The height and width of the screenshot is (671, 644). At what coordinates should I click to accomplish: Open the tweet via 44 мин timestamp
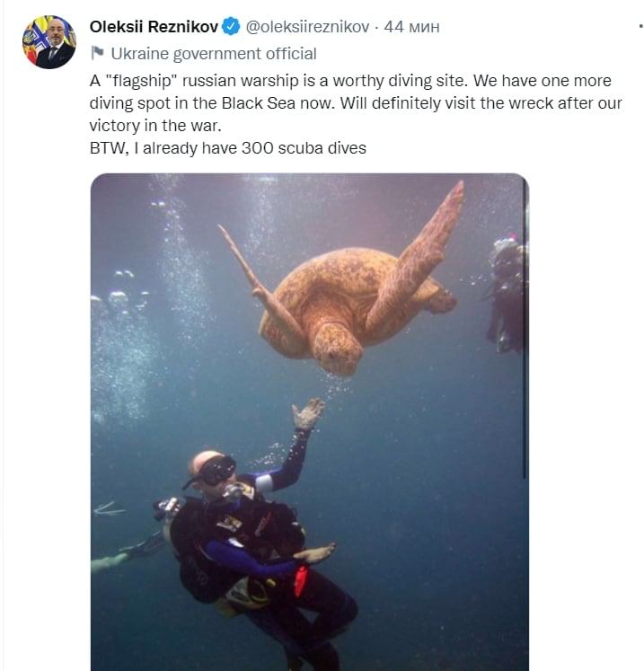coord(411,27)
